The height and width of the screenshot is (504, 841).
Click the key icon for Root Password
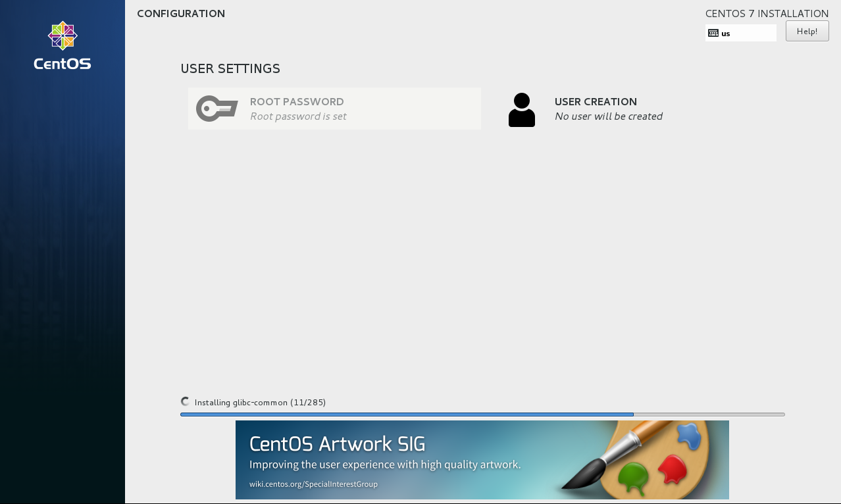tap(217, 109)
